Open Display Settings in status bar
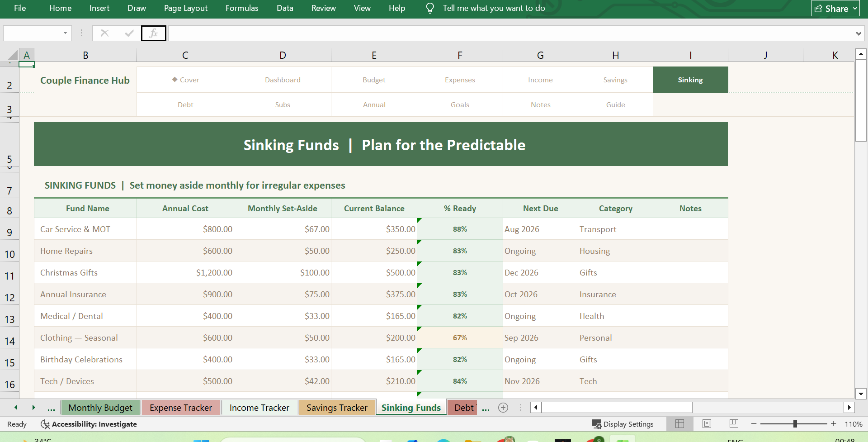 (x=623, y=424)
